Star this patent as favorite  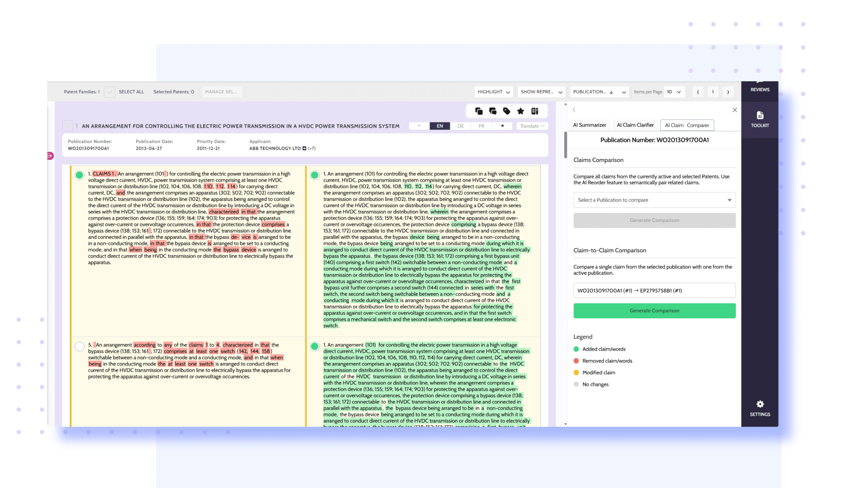point(520,111)
